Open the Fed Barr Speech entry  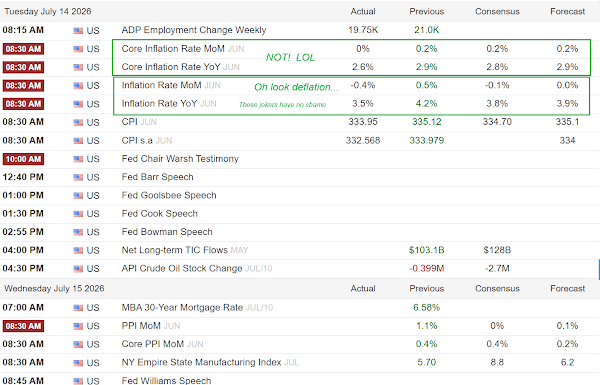(157, 177)
